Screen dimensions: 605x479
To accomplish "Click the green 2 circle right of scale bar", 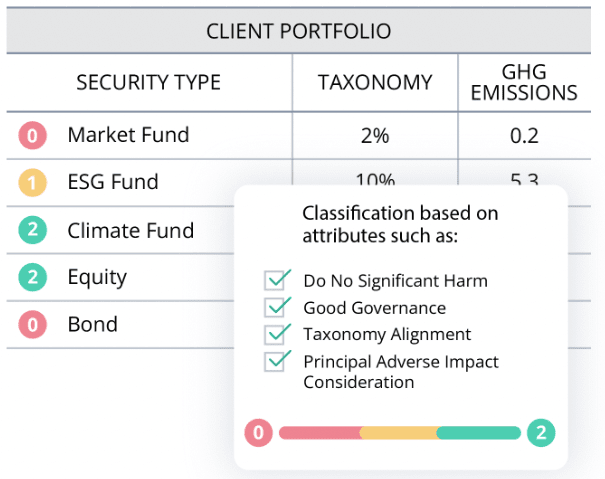I will pos(541,433).
